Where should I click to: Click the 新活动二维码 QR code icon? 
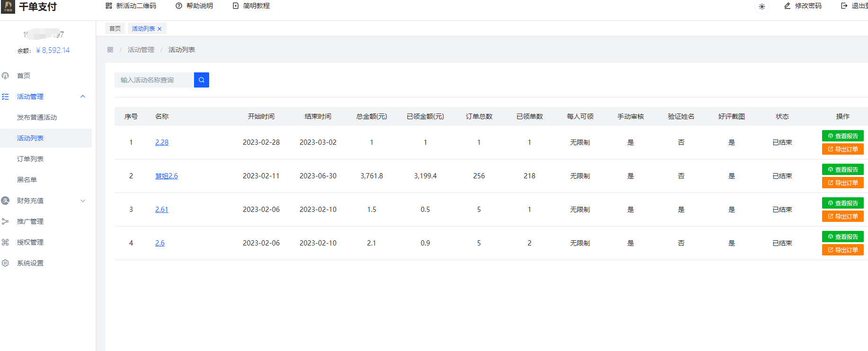pos(109,6)
